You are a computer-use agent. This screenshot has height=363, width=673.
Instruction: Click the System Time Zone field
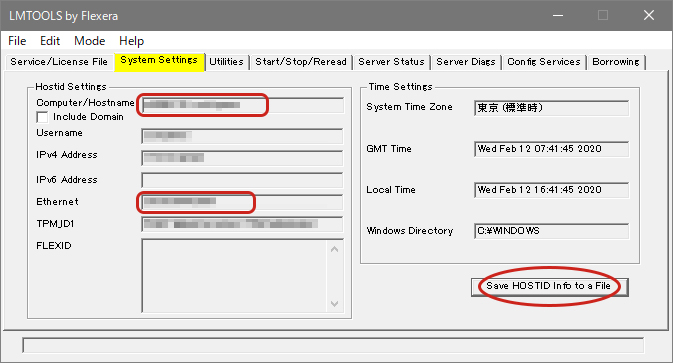pos(552,108)
